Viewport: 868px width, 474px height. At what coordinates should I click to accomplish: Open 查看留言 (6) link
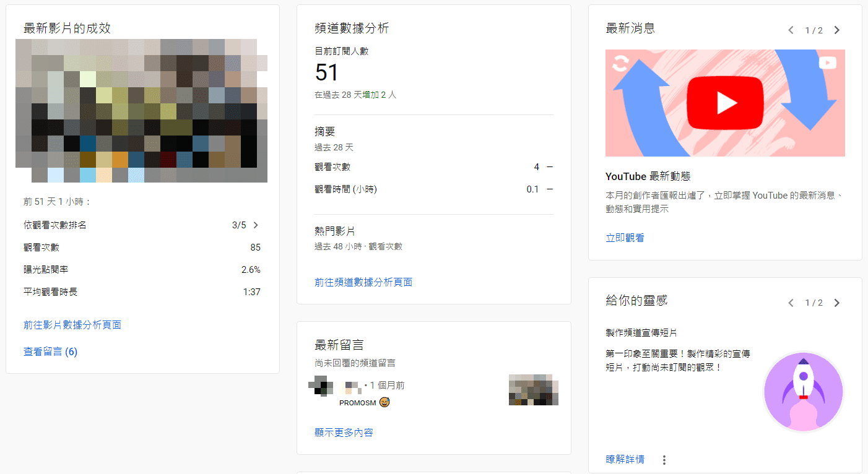click(50, 351)
